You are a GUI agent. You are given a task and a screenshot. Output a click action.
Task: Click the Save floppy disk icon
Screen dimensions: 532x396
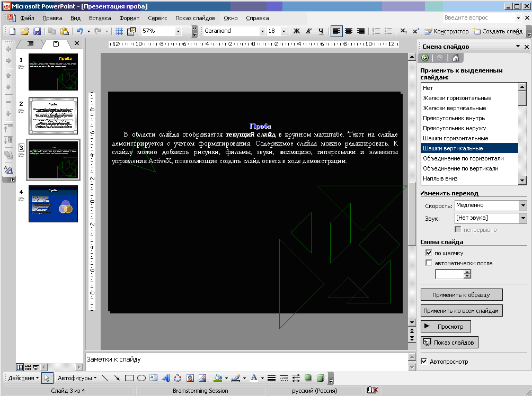tap(37, 31)
